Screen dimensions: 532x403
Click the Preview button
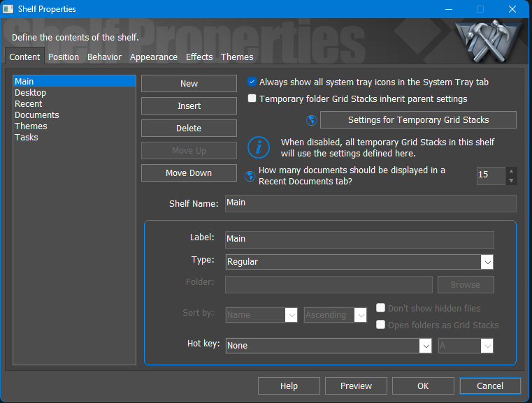[356, 386]
